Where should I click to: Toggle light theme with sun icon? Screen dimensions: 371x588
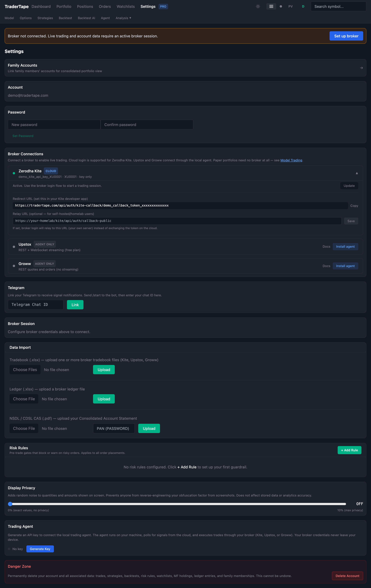(x=258, y=7)
